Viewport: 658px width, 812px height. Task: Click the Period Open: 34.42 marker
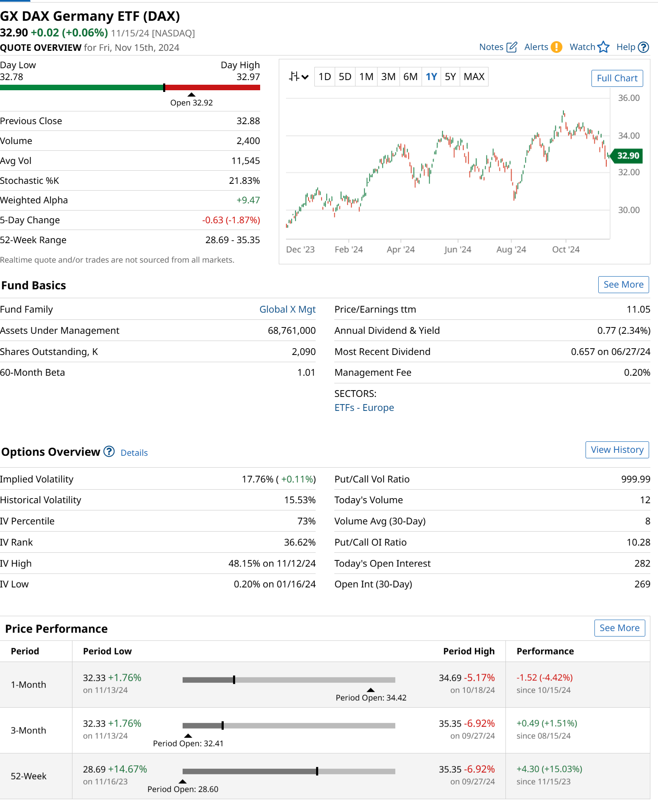tap(371, 695)
